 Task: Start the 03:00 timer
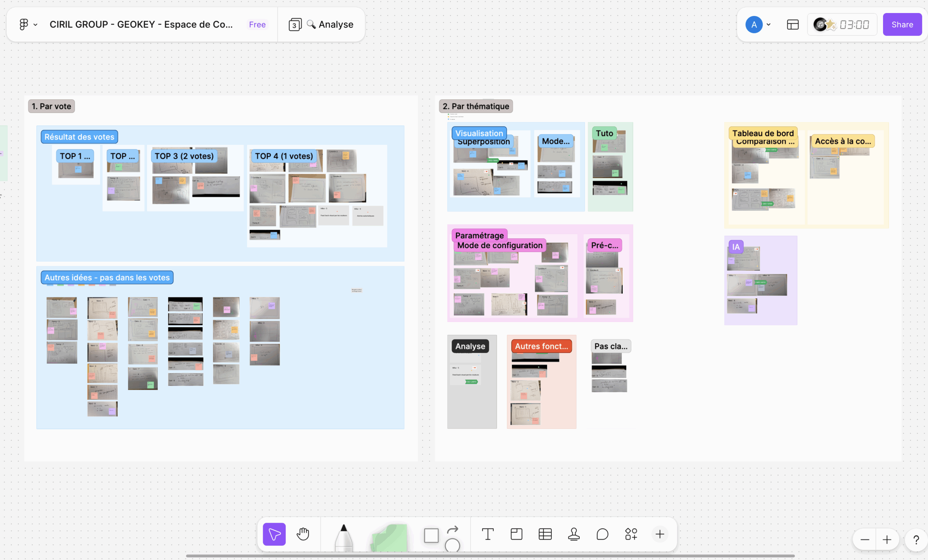click(x=854, y=25)
